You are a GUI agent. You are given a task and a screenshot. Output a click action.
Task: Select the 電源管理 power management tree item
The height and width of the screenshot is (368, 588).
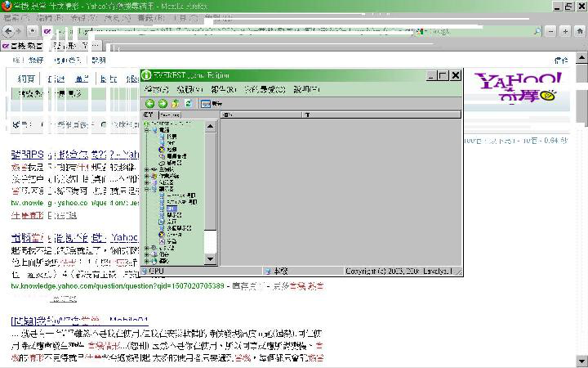pyautogui.click(x=173, y=156)
